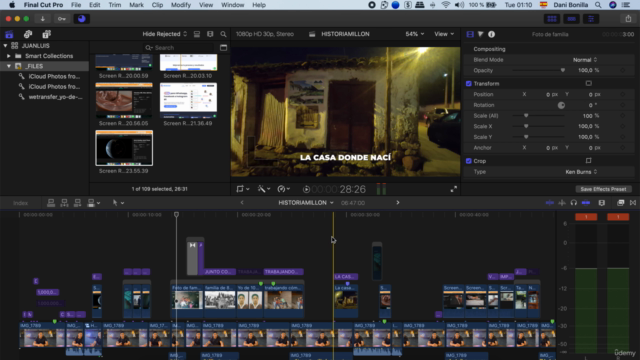The width and height of the screenshot is (640, 360).
Task: Click append clip to storyline icon
Action: pyautogui.click(x=77, y=203)
